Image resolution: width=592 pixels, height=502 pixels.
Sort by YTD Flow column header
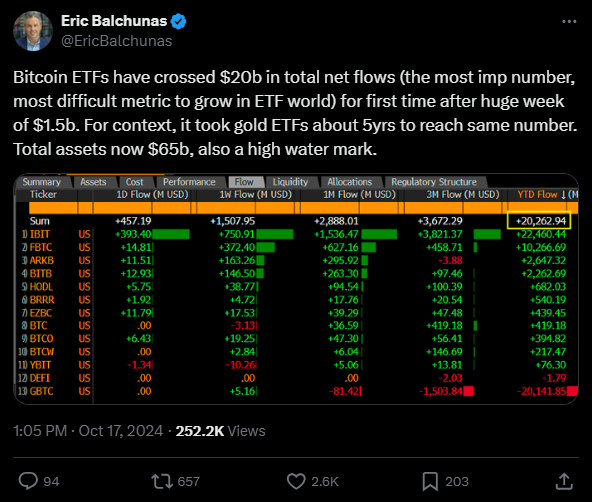click(x=542, y=194)
